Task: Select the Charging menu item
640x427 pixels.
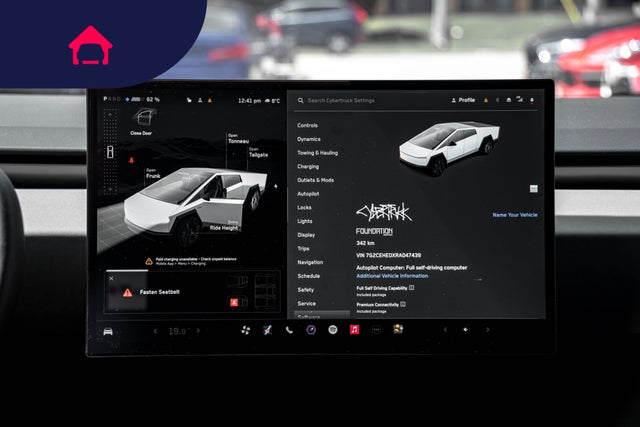Action: click(x=308, y=167)
